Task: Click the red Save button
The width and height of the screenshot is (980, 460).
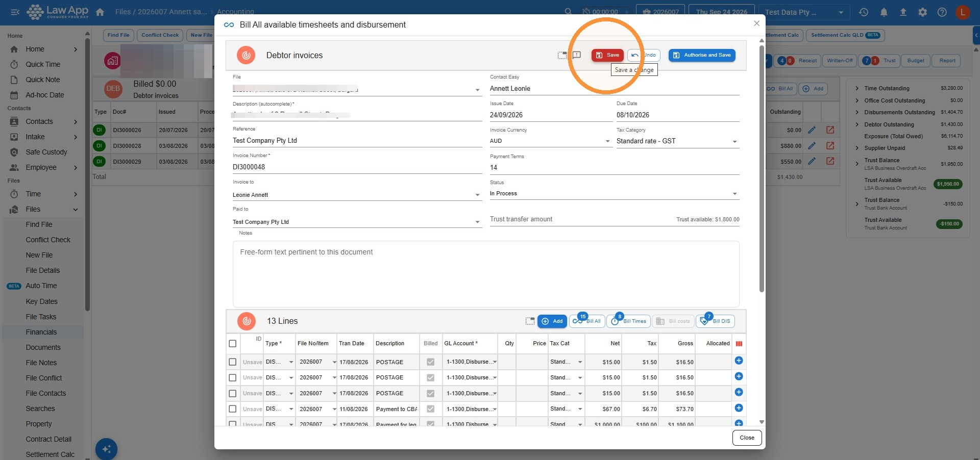Action: pyautogui.click(x=607, y=55)
